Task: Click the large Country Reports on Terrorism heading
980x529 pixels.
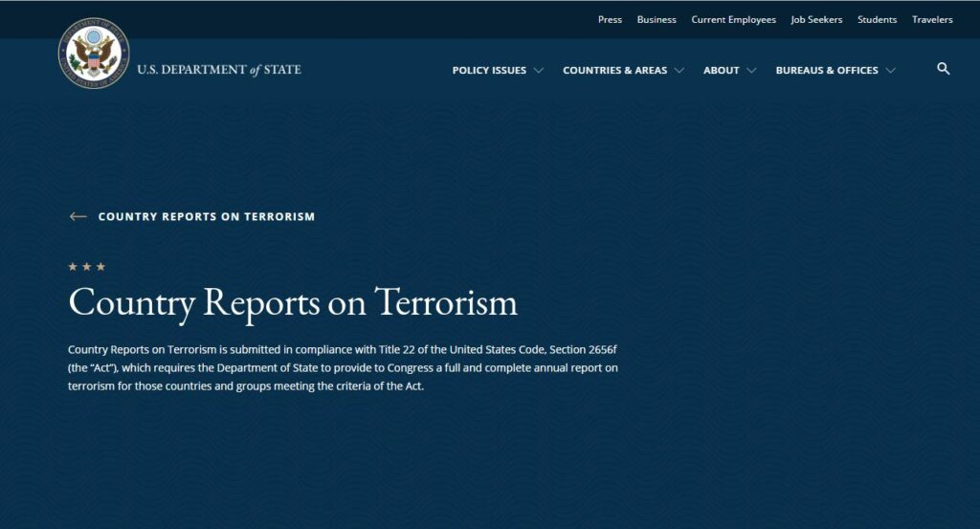Action: pyautogui.click(x=293, y=302)
